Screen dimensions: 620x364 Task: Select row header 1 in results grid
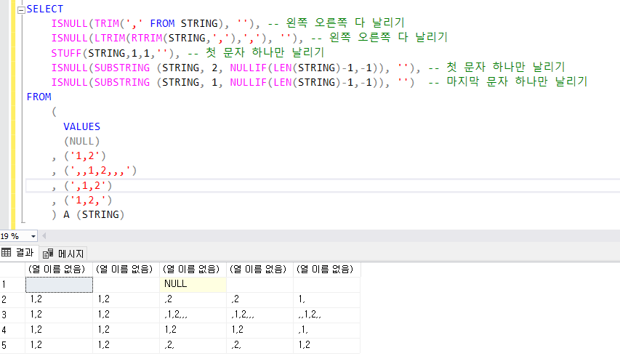click(x=12, y=285)
